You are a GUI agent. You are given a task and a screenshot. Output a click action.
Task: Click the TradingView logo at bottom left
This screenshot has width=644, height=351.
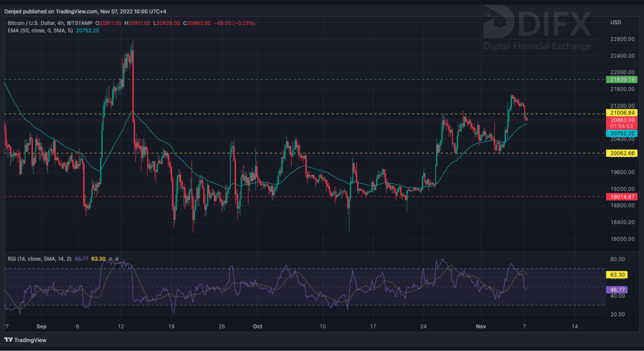pos(25,340)
